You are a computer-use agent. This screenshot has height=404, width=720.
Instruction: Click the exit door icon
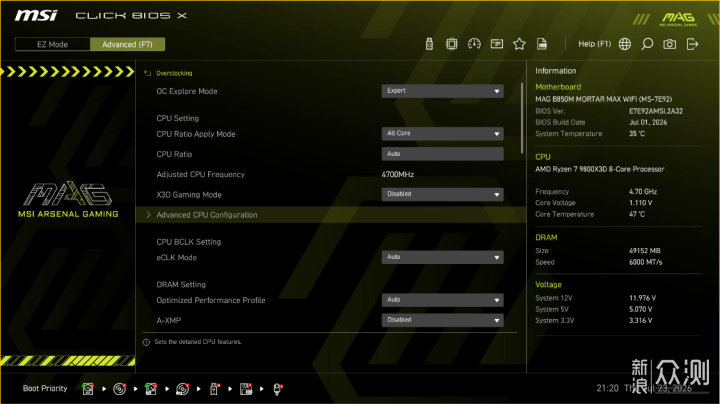click(692, 44)
